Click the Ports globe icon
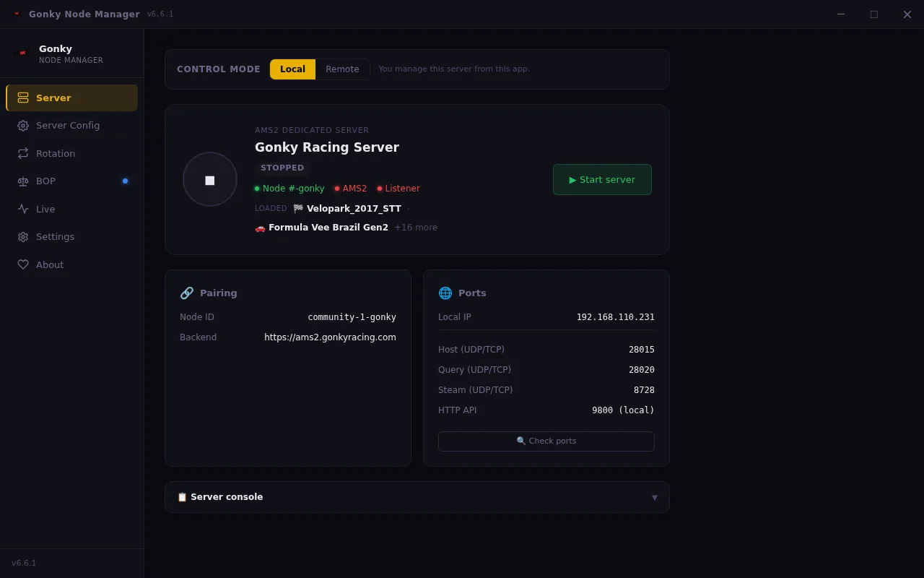The image size is (924, 578). (445, 293)
